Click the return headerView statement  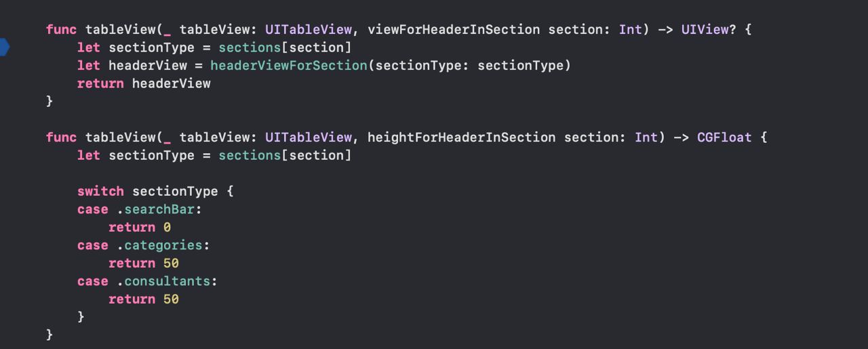tap(144, 83)
